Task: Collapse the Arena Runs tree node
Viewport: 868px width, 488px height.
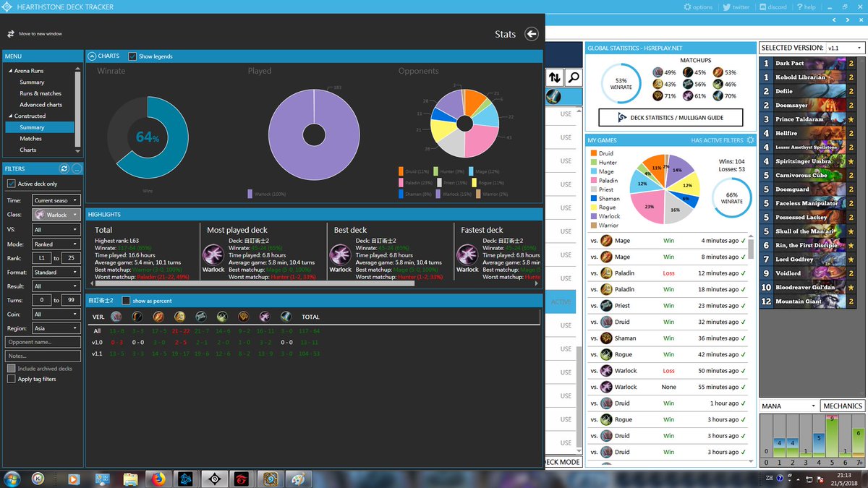Action: pyautogui.click(x=10, y=71)
